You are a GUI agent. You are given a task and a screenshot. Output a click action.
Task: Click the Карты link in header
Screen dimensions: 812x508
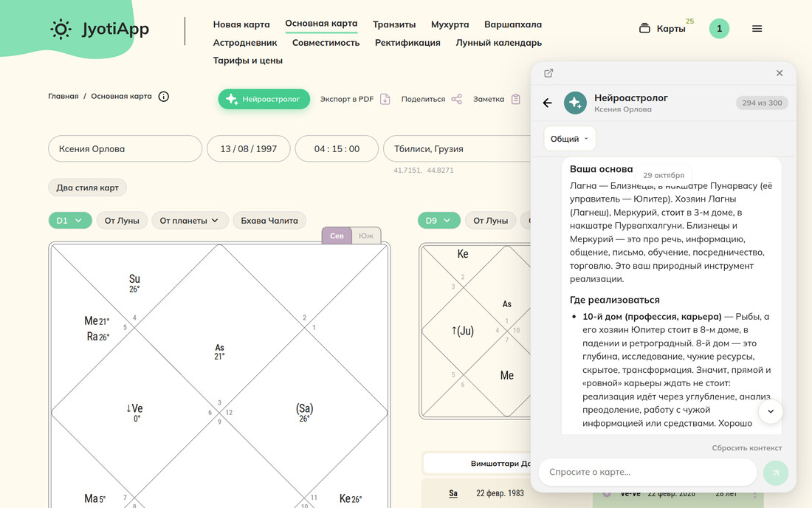pyautogui.click(x=670, y=29)
